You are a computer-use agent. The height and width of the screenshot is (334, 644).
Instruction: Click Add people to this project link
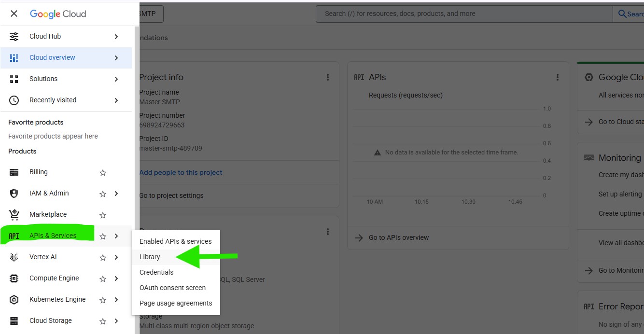[x=181, y=172]
